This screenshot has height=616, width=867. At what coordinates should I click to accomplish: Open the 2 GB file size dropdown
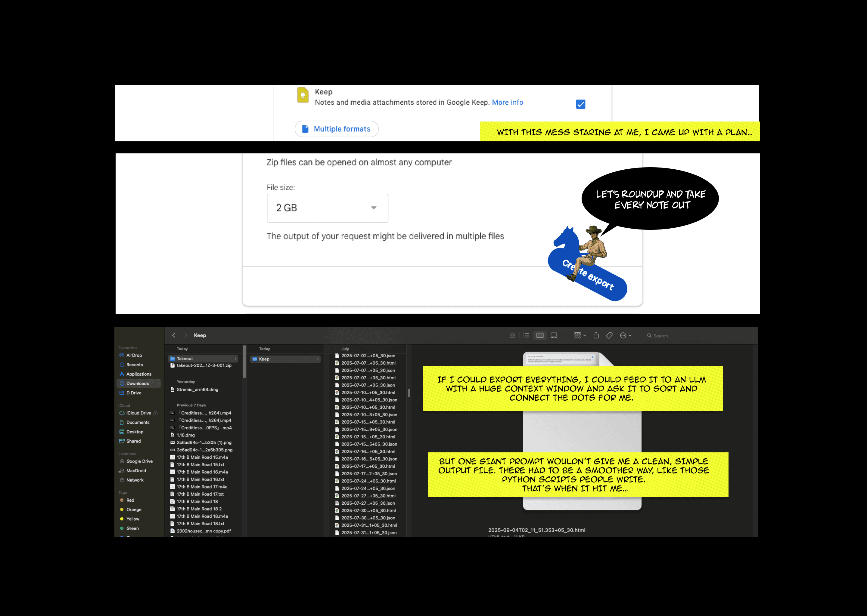[x=327, y=208]
